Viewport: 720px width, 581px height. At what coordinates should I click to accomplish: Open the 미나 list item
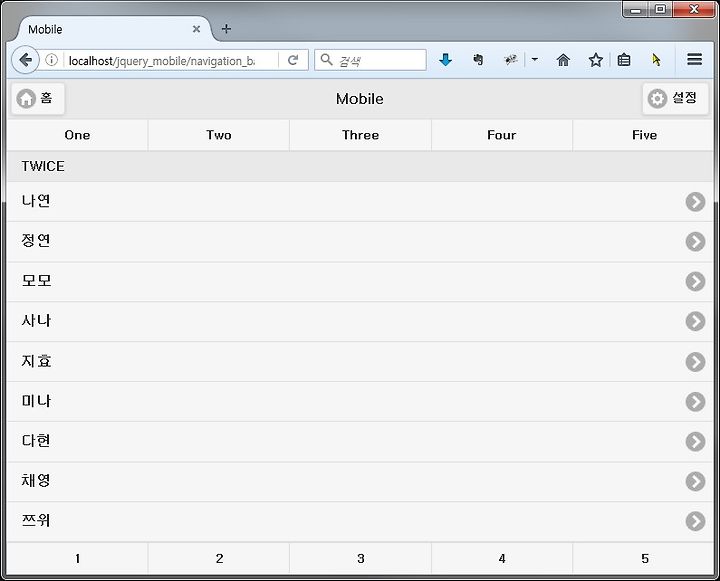tap(360, 401)
